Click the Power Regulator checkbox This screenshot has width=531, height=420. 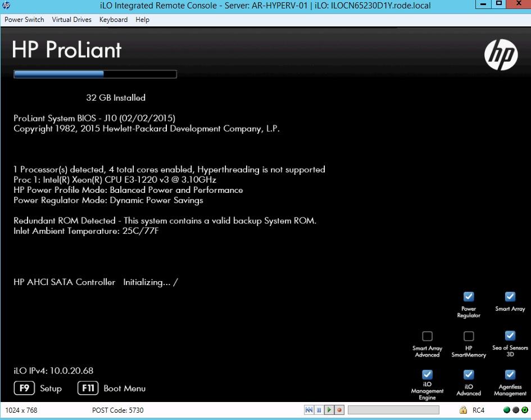tap(469, 297)
